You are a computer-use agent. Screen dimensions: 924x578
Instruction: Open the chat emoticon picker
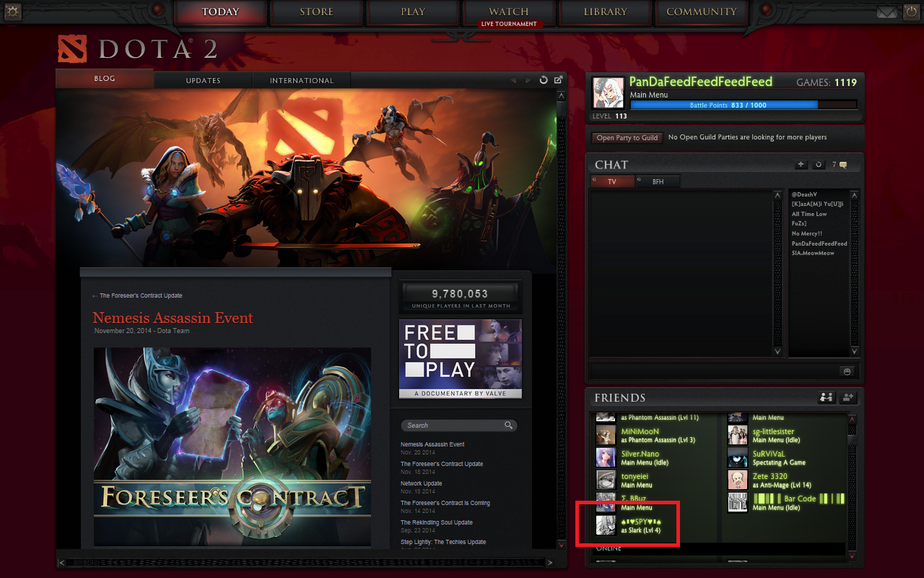click(847, 371)
